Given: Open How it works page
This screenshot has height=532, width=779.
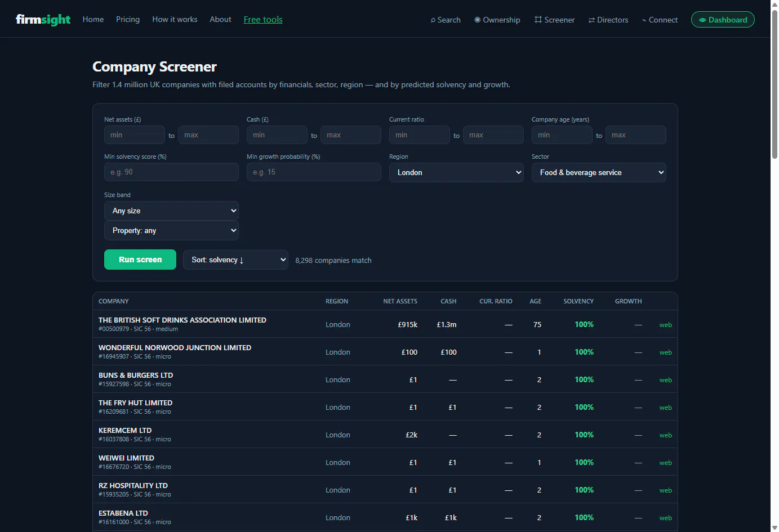Looking at the screenshot, I should (175, 19).
